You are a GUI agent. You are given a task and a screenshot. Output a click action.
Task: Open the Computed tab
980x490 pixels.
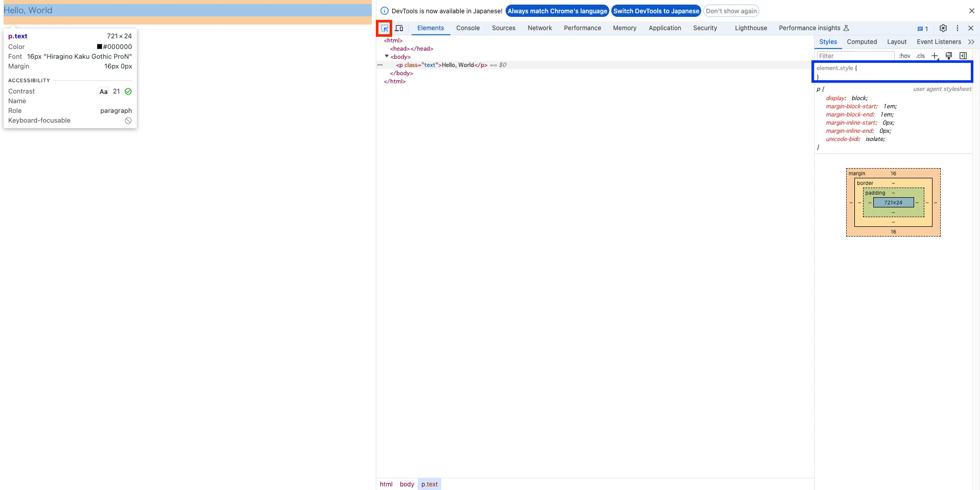pos(862,42)
